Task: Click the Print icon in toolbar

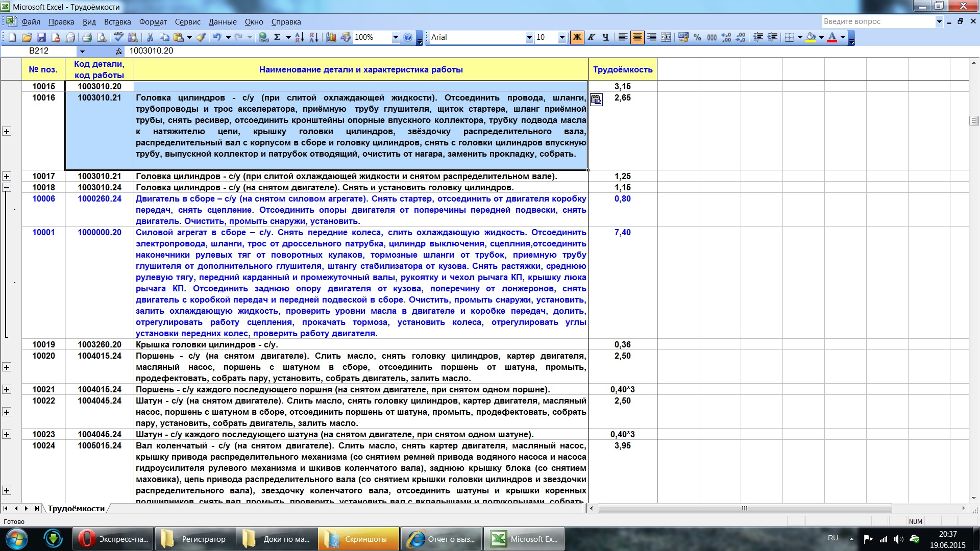Action: pyautogui.click(x=87, y=37)
